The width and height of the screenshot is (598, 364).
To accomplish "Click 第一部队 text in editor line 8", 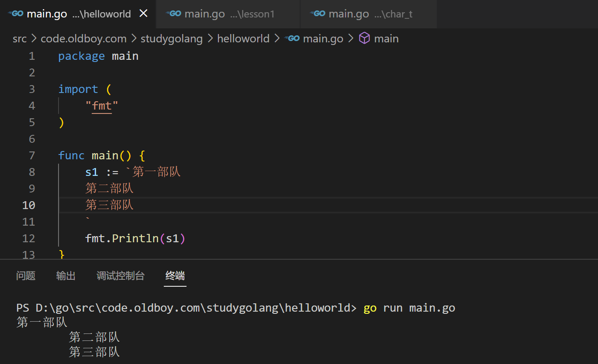I will click(x=156, y=172).
